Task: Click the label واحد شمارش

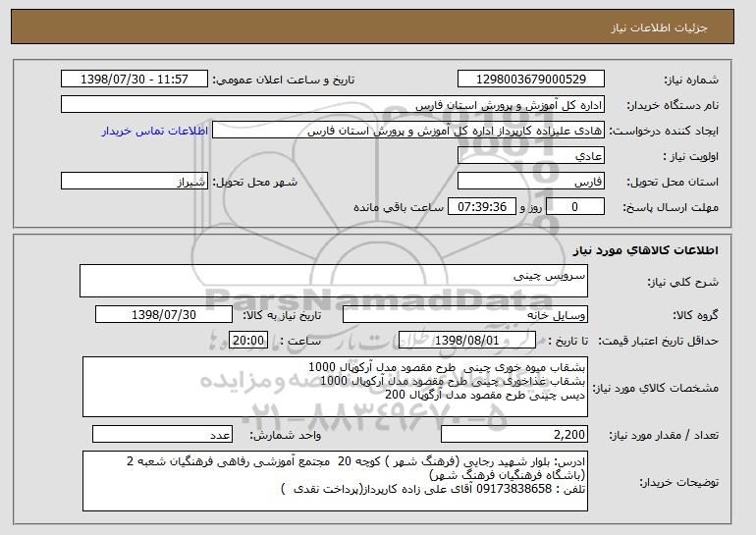Action: pyautogui.click(x=285, y=435)
